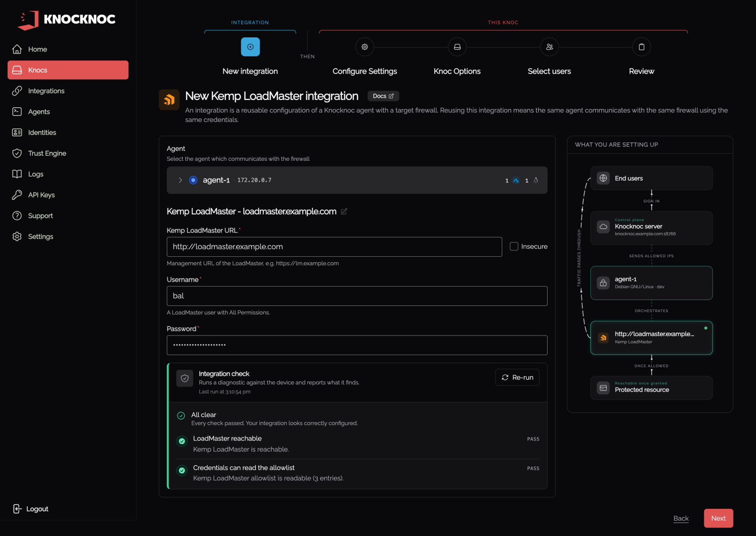Click the Protected resource icon
756x536 pixels.
point(603,388)
